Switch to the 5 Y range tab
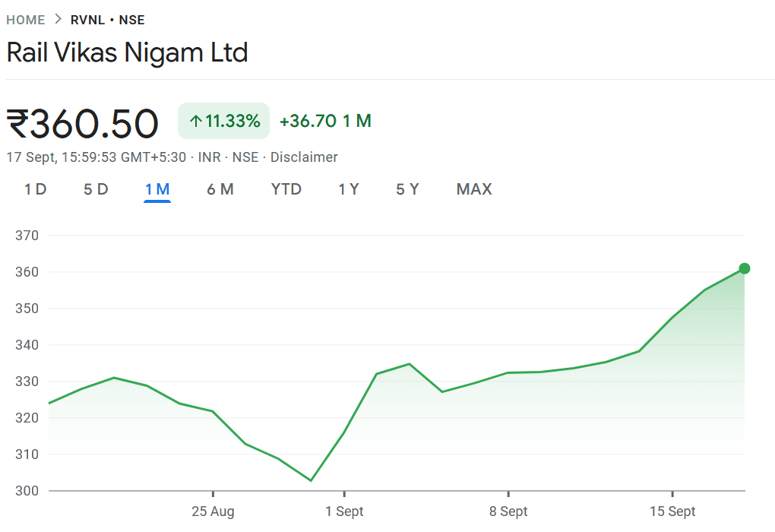Image resolution: width=775 pixels, height=532 pixels. click(x=407, y=189)
